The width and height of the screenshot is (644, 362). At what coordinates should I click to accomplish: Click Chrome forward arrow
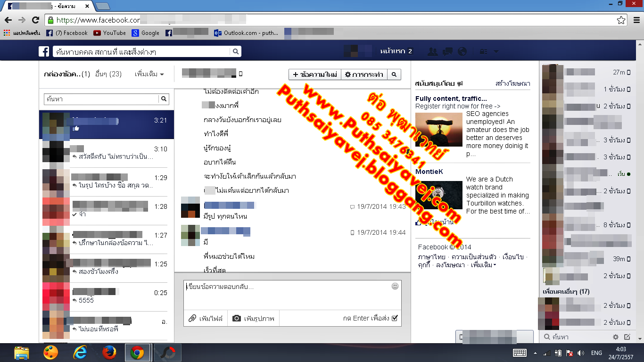[x=22, y=20]
